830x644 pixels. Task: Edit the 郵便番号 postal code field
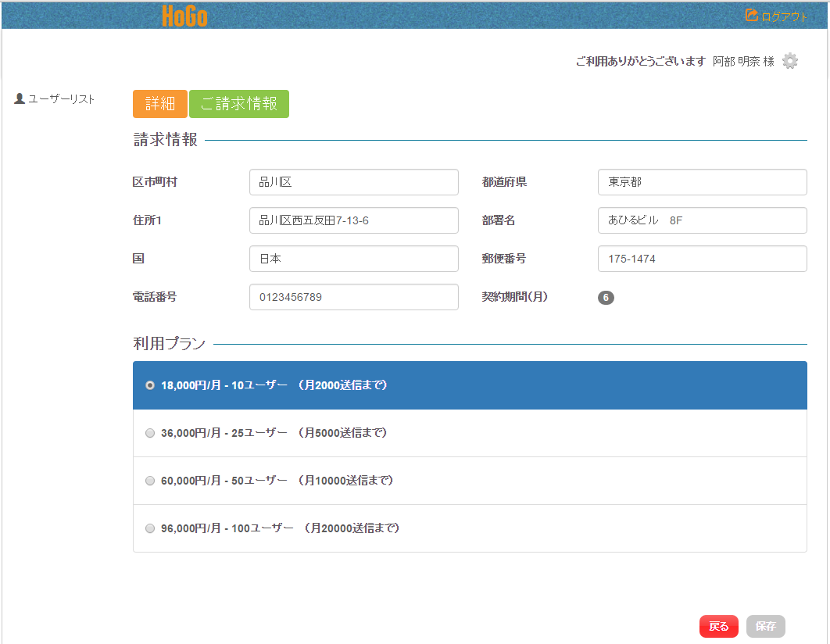[x=702, y=259]
